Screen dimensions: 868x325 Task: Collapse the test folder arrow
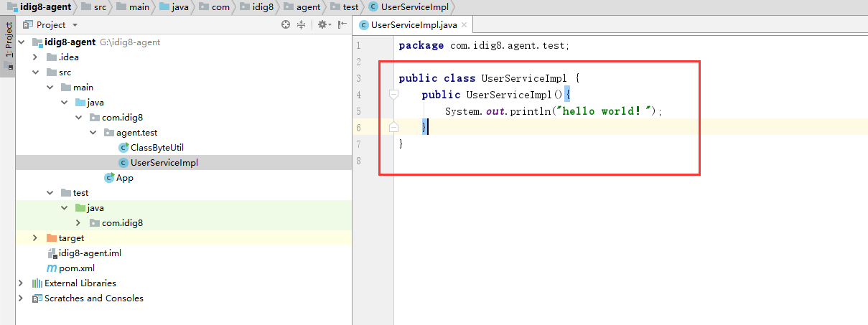click(50, 193)
